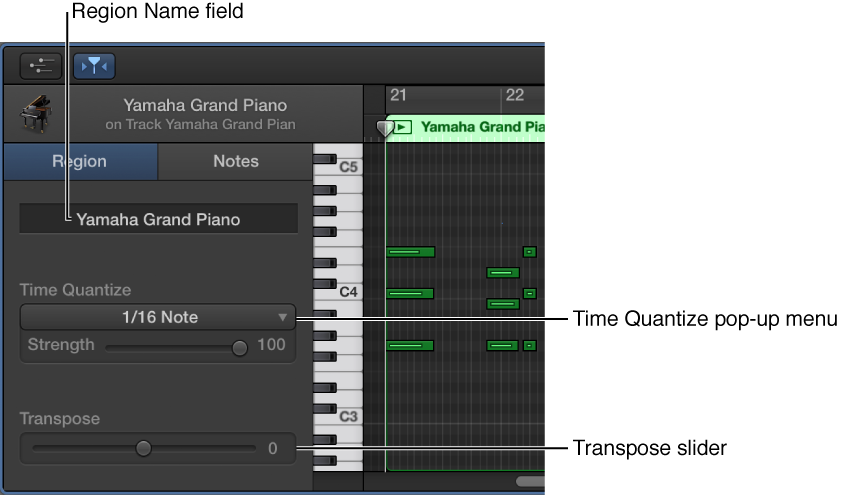Switch to the Region tab
The image size is (866, 496).
point(80,161)
